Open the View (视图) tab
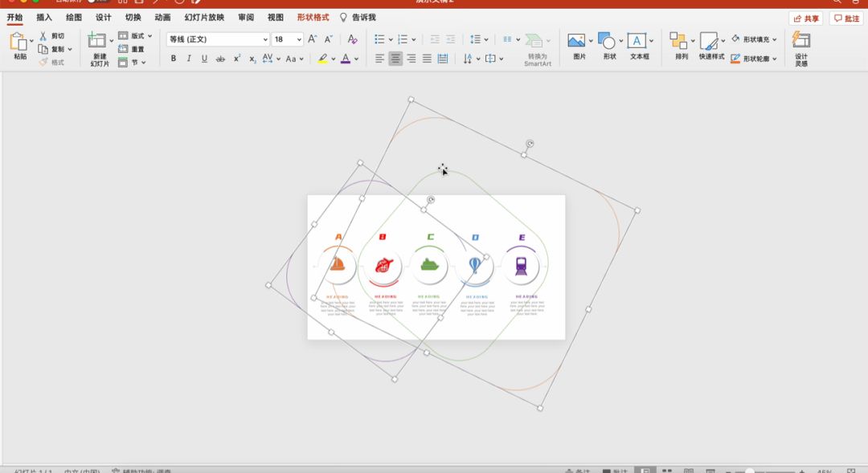This screenshot has height=473, width=868. point(275,17)
